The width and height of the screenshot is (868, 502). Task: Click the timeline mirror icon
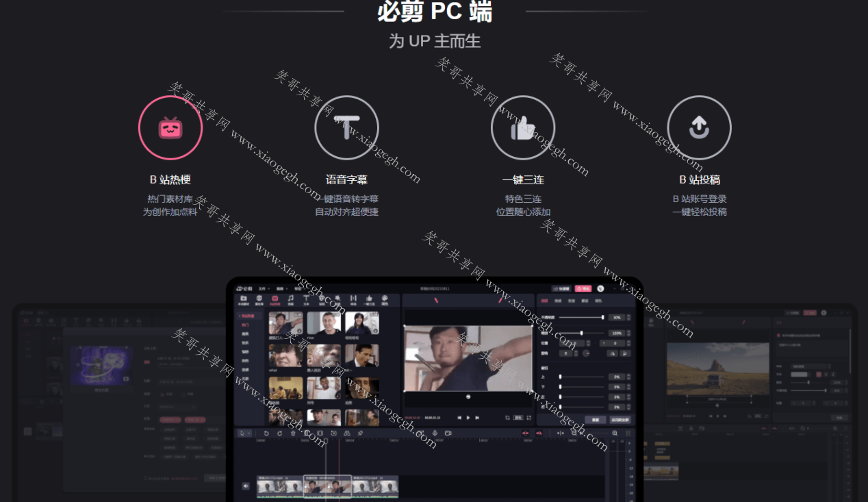[346, 433]
